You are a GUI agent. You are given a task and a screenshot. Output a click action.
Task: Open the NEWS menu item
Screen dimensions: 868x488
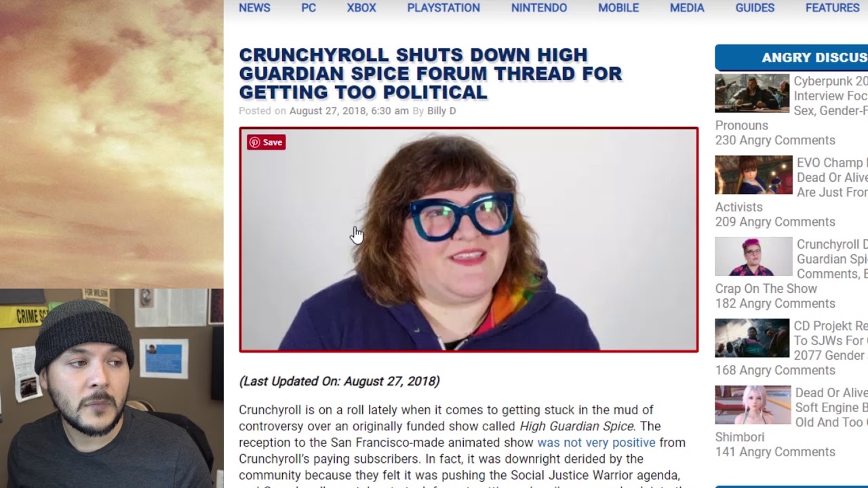[254, 8]
